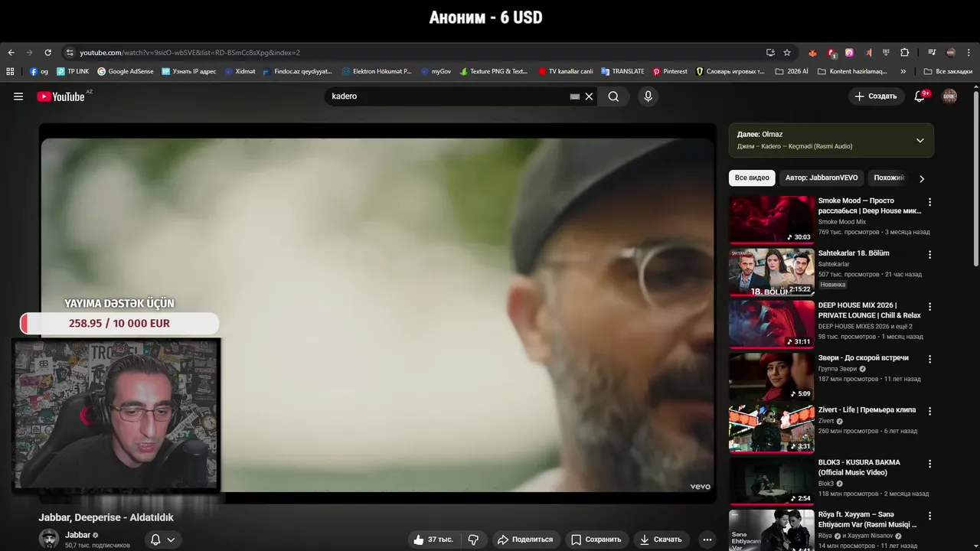
Task: Open the YouTube account avatar menu
Action: click(949, 96)
